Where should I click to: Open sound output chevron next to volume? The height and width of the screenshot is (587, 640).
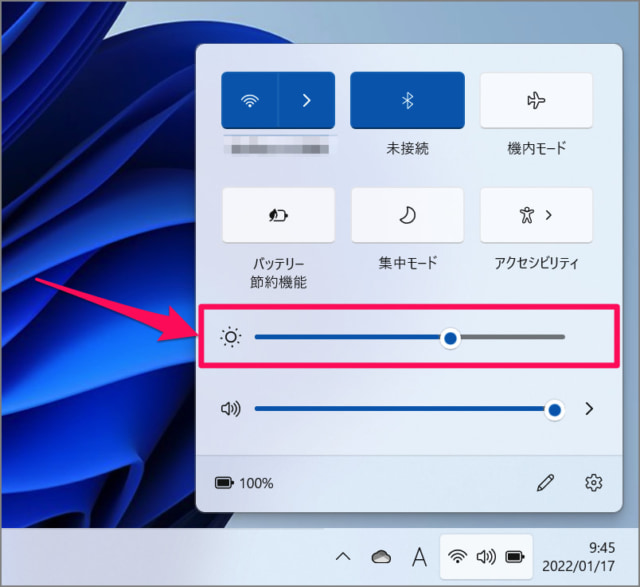coord(589,409)
